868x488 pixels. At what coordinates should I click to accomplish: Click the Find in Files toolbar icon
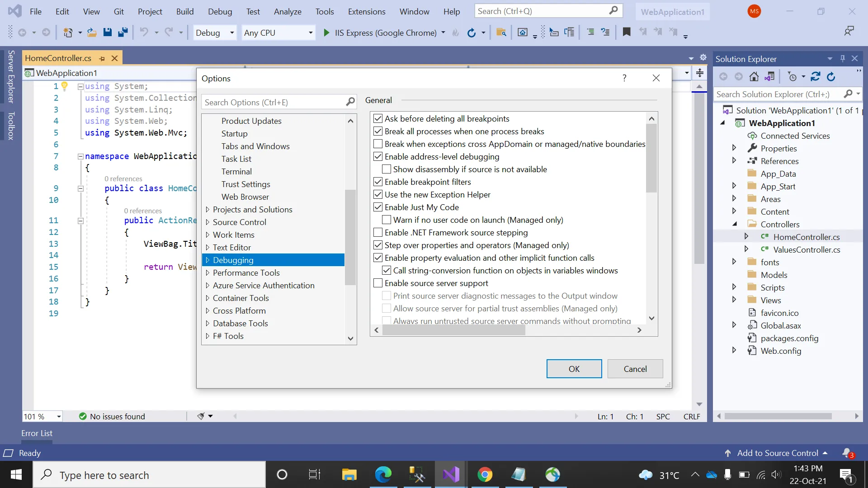[501, 32]
